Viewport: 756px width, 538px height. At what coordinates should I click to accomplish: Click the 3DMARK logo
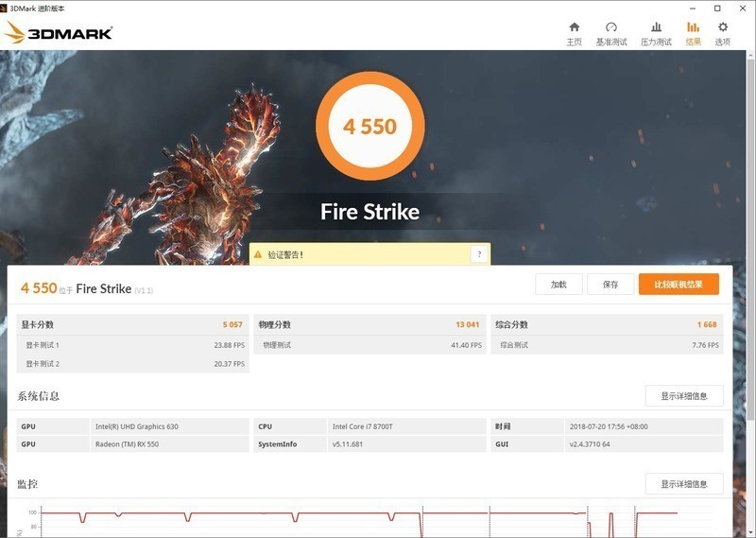point(59,33)
